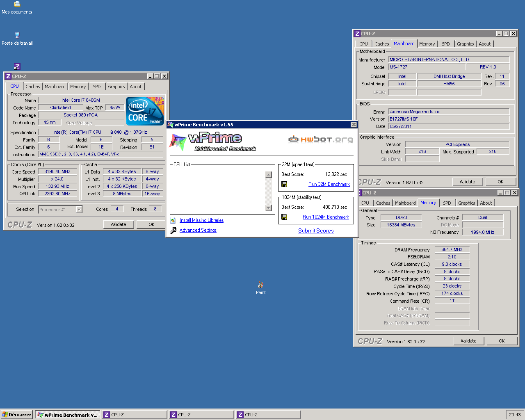
Task: Open About tab in the Mainboard CPU-Z window
Action: pyautogui.click(x=485, y=44)
